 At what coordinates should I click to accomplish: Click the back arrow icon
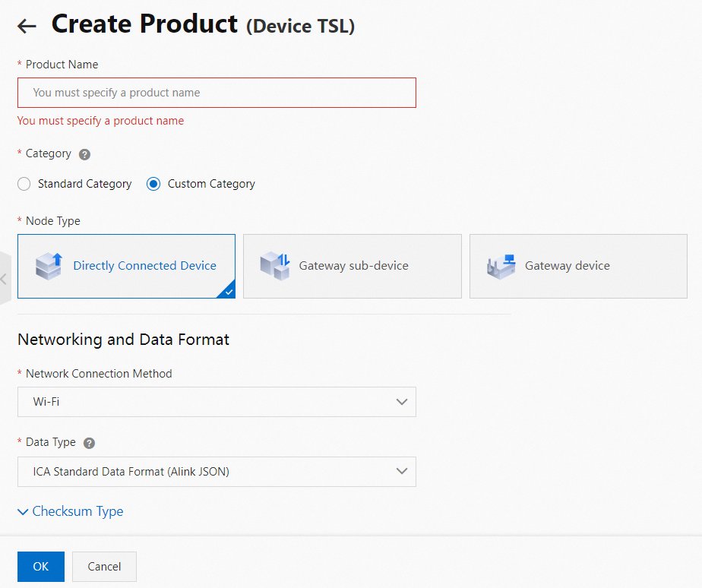[27, 27]
